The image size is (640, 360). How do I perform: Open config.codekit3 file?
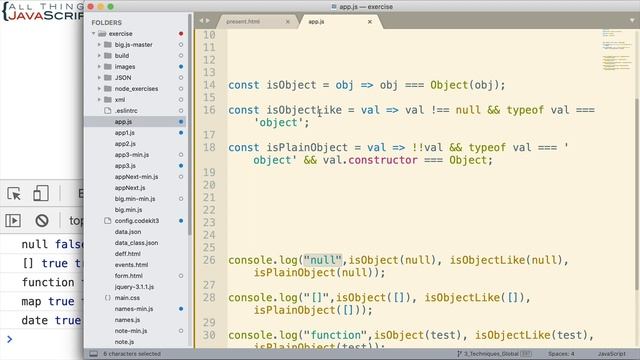(x=137, y=221)
